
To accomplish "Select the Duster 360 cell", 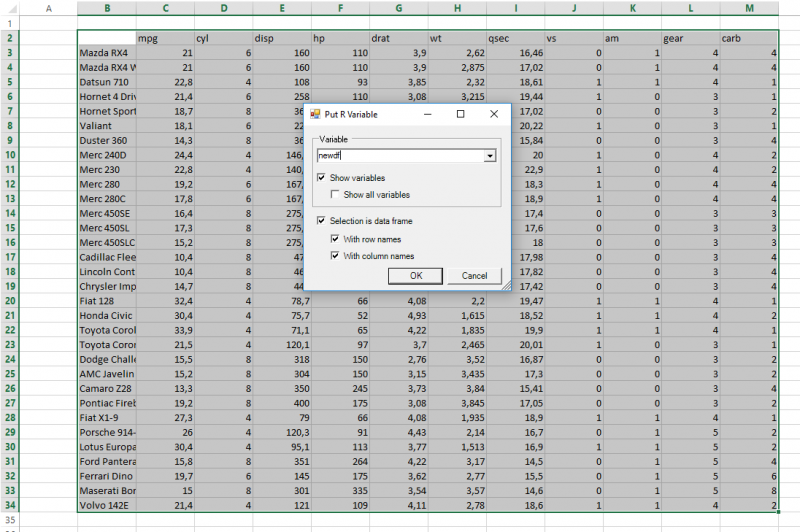I will pos(107,140).
